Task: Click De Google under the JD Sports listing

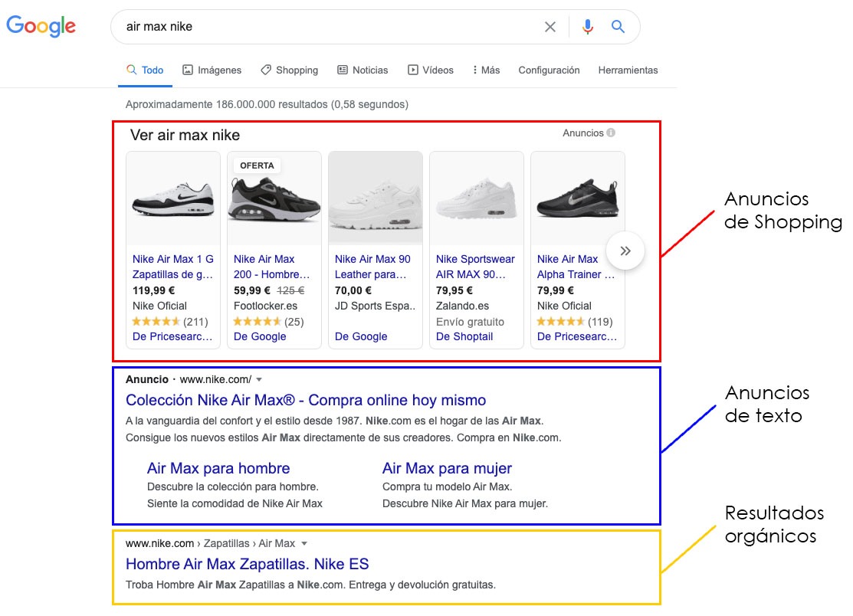Action: [361, 336]
